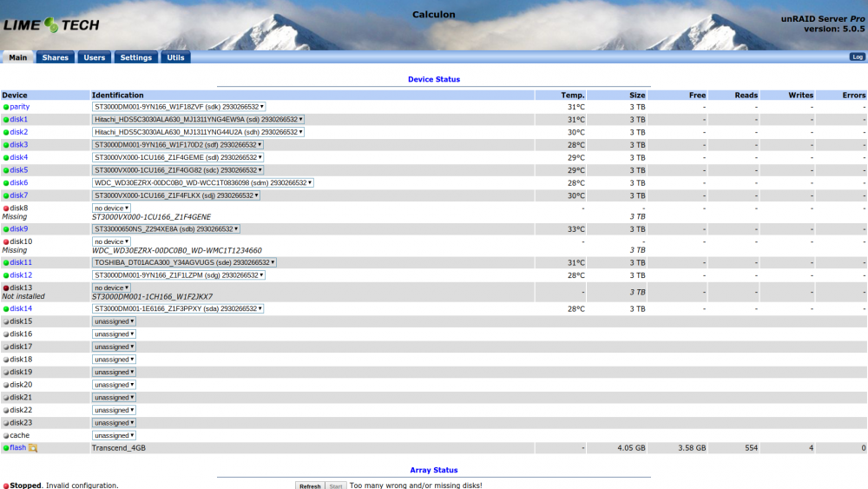
Task: Open the disk19 unassigned dropdown
Action: click(x=114, y=373)
